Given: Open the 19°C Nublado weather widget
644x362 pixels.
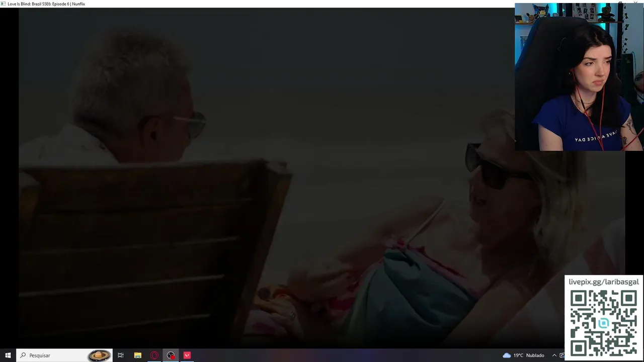Looking at the screenshot, I should (523, 355).
